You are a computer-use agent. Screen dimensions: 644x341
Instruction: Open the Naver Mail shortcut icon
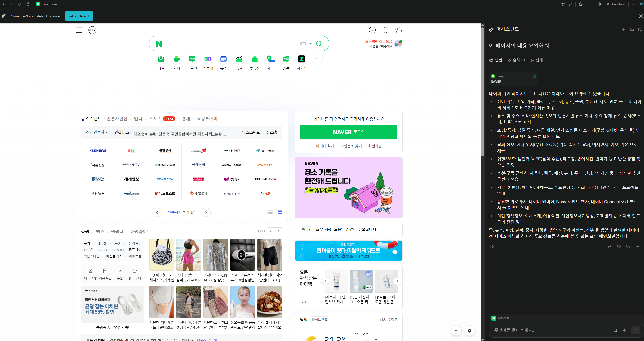(161, 59)
